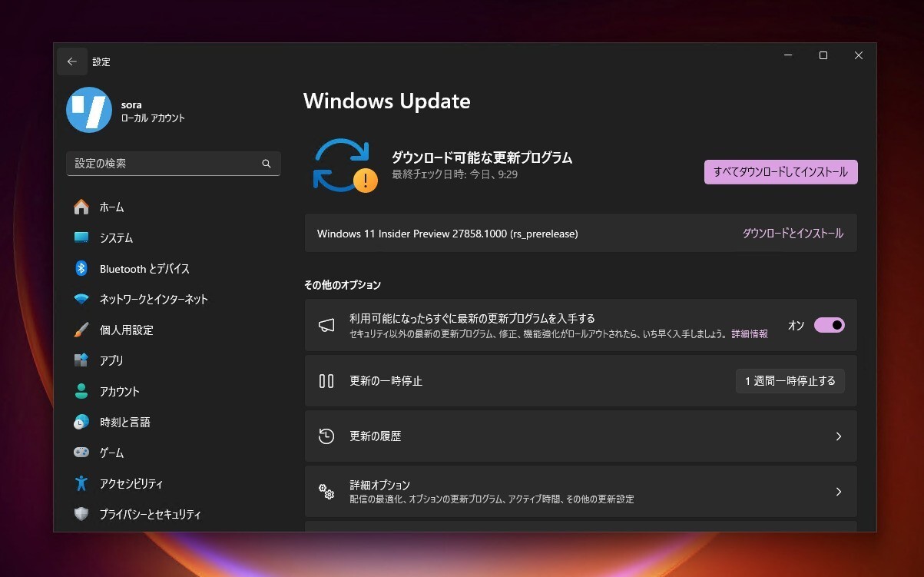Image resolution: width=924 pixels, height=577 pixels.
Task: Click the search magnifier icon
Action: pyautogui.click(x=267, y=164)
